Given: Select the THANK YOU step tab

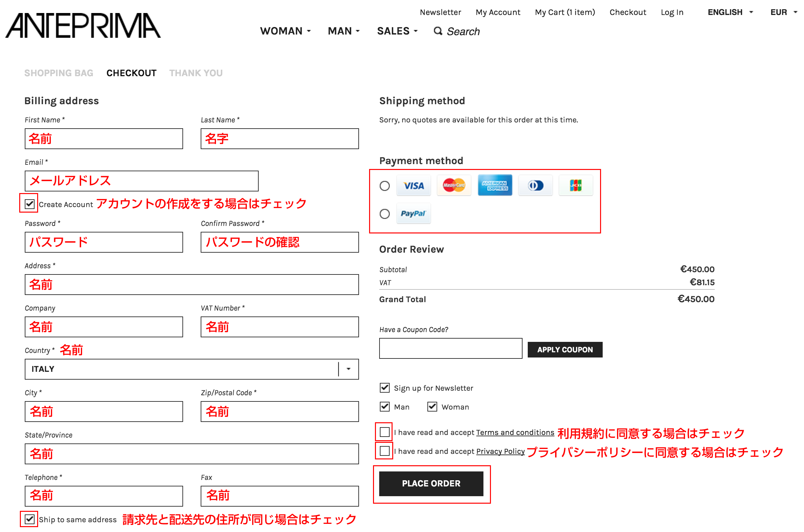Looking at the screenshot, I should pos(196,73).
